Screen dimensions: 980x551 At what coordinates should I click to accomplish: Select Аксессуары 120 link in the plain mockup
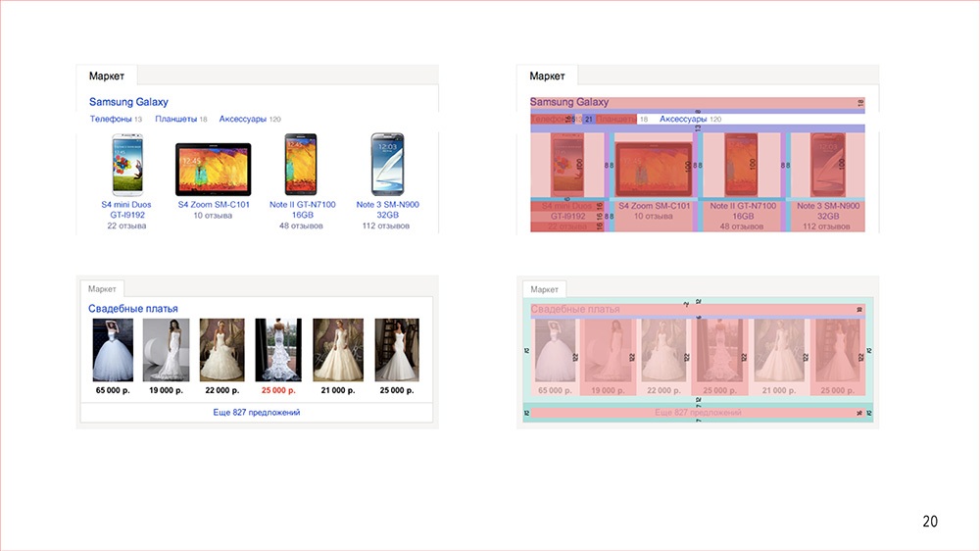coord(249,119)
